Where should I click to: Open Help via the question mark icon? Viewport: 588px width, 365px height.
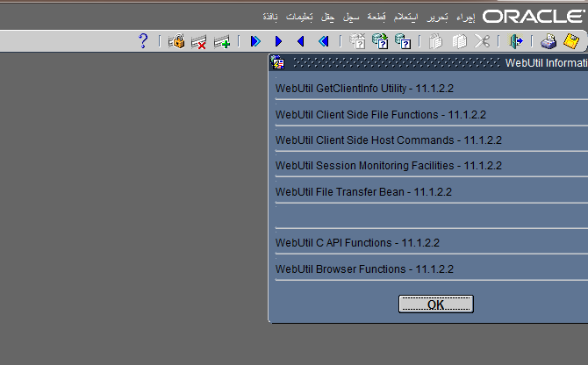tap(144, 41)
